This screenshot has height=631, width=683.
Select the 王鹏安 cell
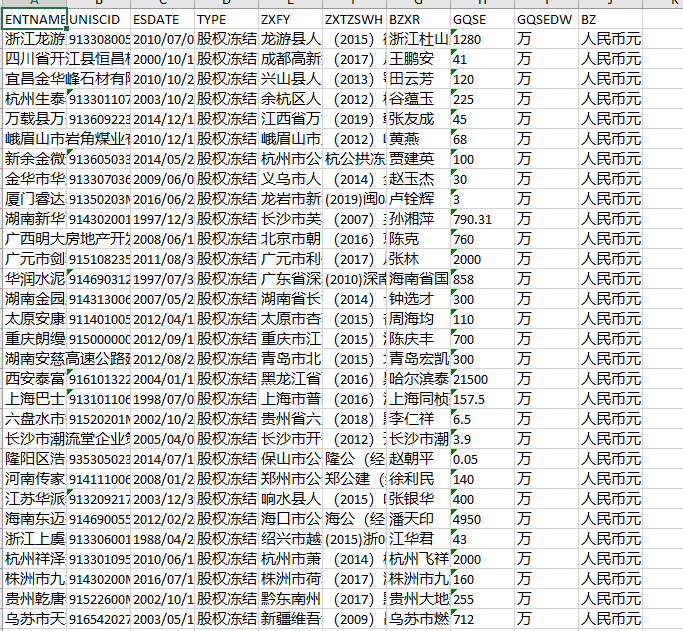(x=419, y=59)
